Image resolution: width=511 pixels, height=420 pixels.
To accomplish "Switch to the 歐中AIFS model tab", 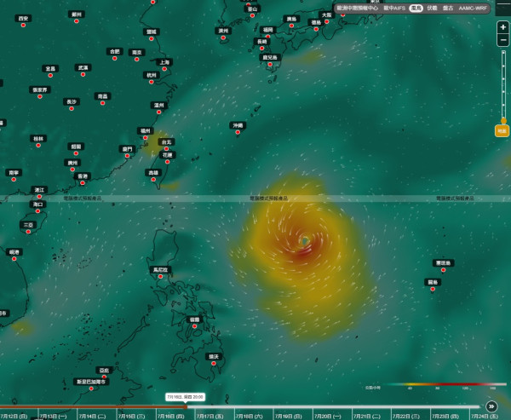I will [394, 9].
